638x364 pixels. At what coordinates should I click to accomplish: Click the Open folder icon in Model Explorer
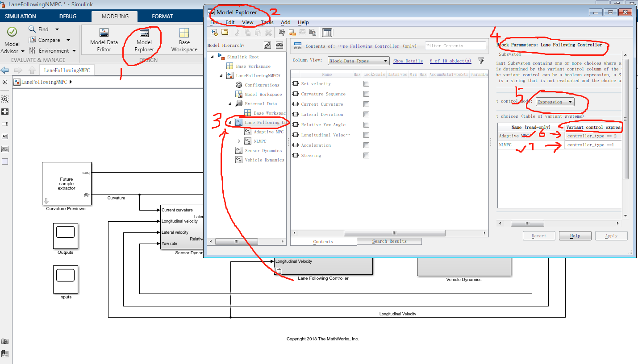(x=225, y=32)
